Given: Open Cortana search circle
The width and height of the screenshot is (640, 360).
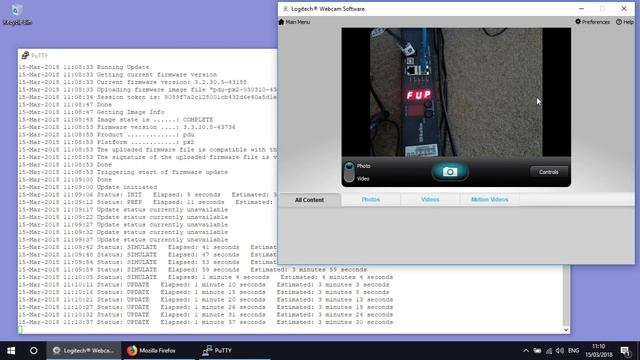Looking at the screenshot, I should click(x=33, y=351).
